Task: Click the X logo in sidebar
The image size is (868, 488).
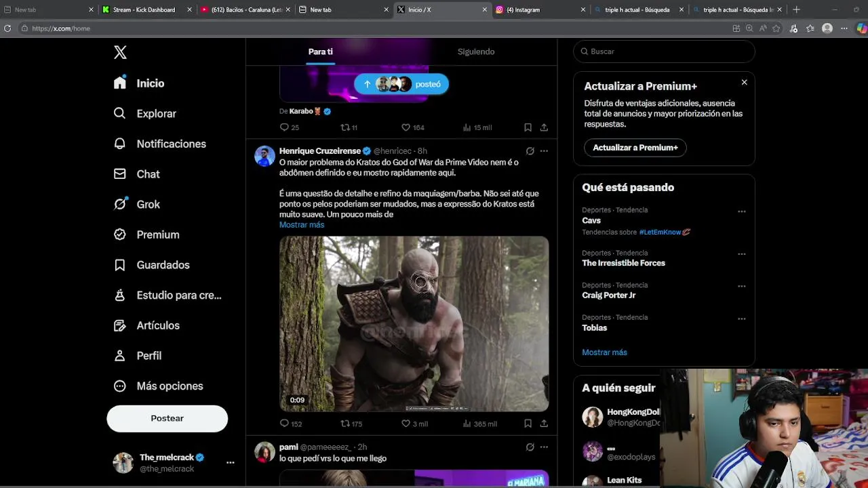Action: click(x=120, y=53)
